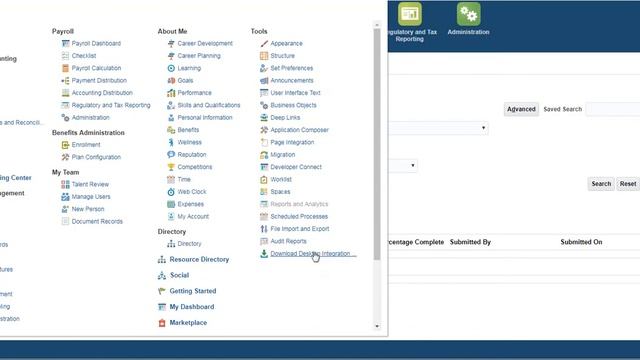Open the Document Records link
The image size is (640, 360).
tap(97, 221)
